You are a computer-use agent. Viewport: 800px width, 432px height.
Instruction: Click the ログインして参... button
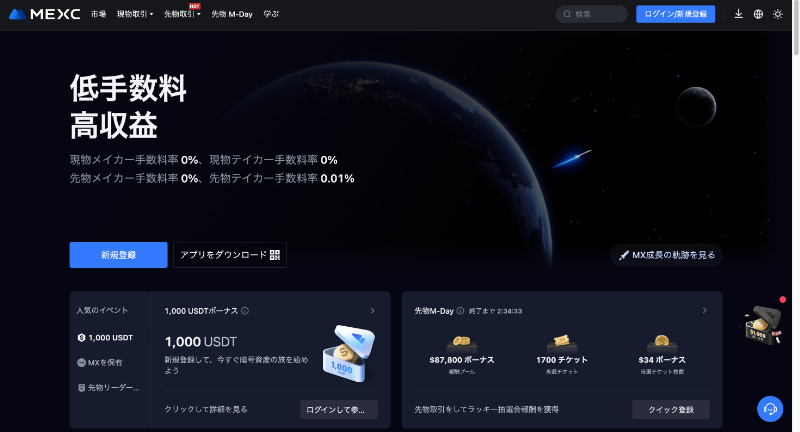339,410
